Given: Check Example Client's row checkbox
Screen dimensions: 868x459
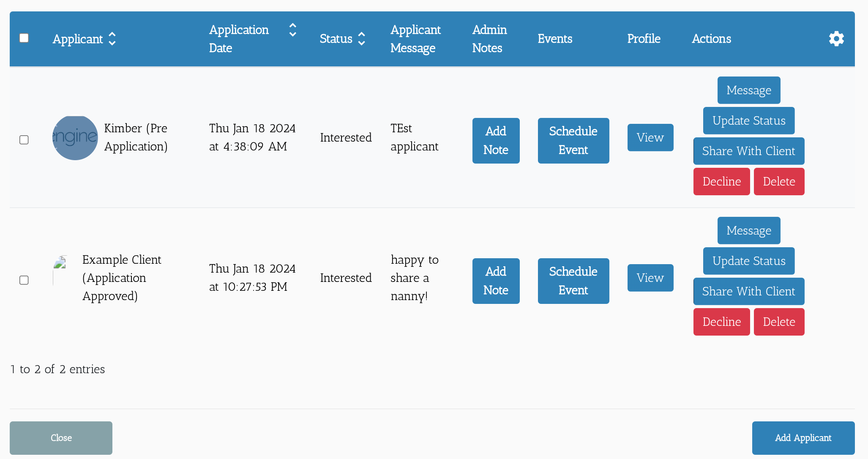Looking at the screenshot, I should (24, 280).
